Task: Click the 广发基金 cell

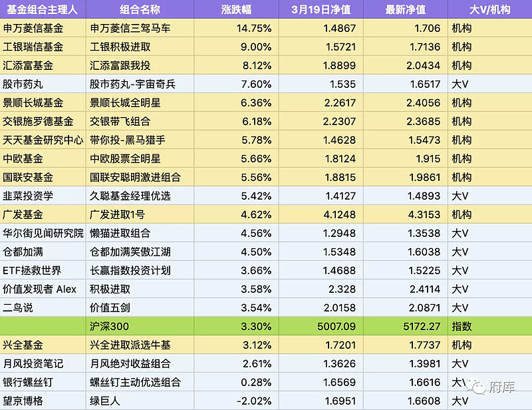Action: (x=43, y=215)
